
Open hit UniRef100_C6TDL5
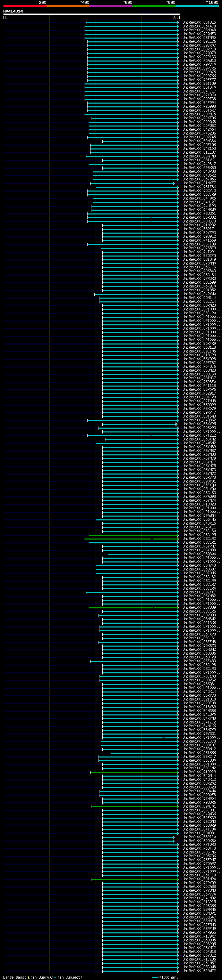coord(199,23)
